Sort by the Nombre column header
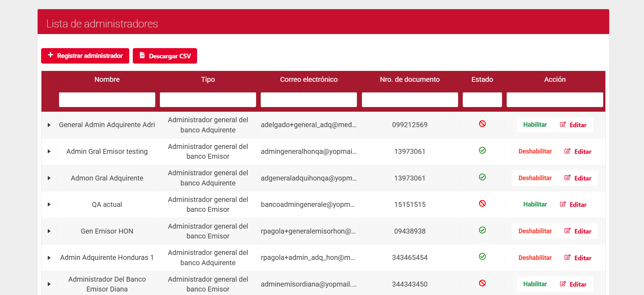644x295 pixels. (x=107, y=80)
